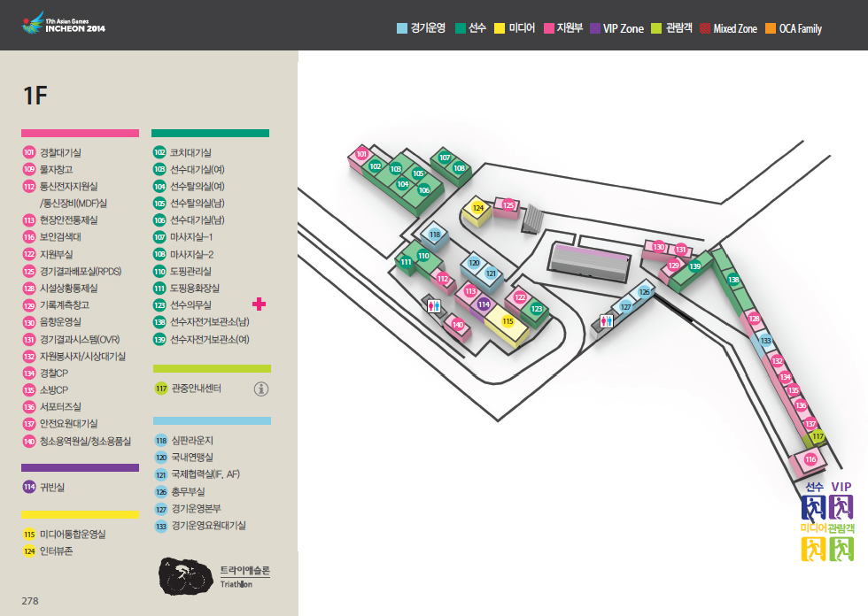Click the 트라이애슬론 Triathlon title
Image resolution: width=868 pixels, height=616 pixels.
click(244, 576)
